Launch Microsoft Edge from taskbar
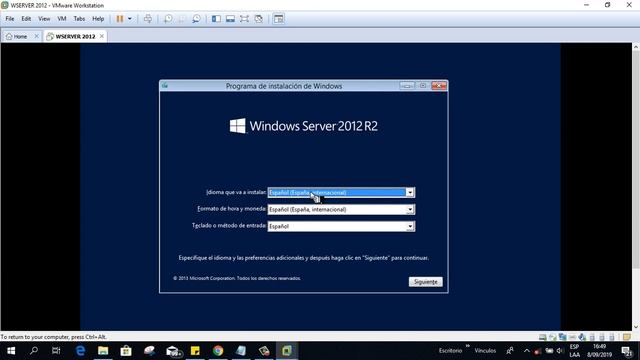Image resolution: width=640 pixels, height=360 pixels. coord(80,351)
